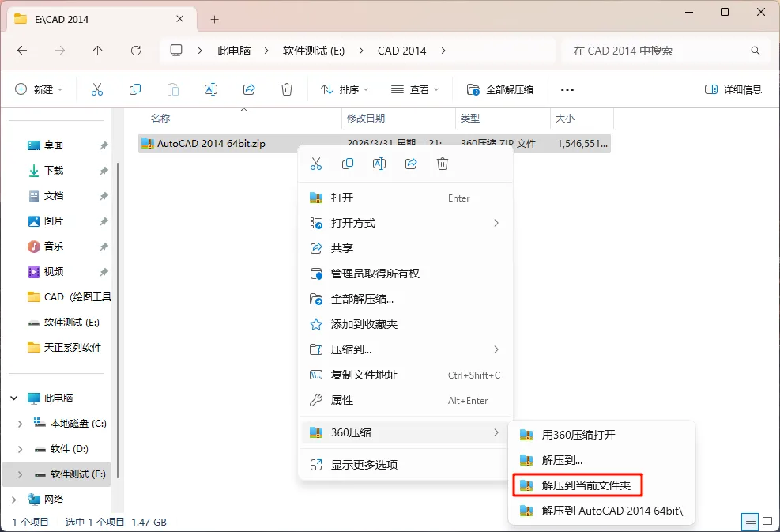Toggle the 详细信息 details pane

tap(733, 89)
